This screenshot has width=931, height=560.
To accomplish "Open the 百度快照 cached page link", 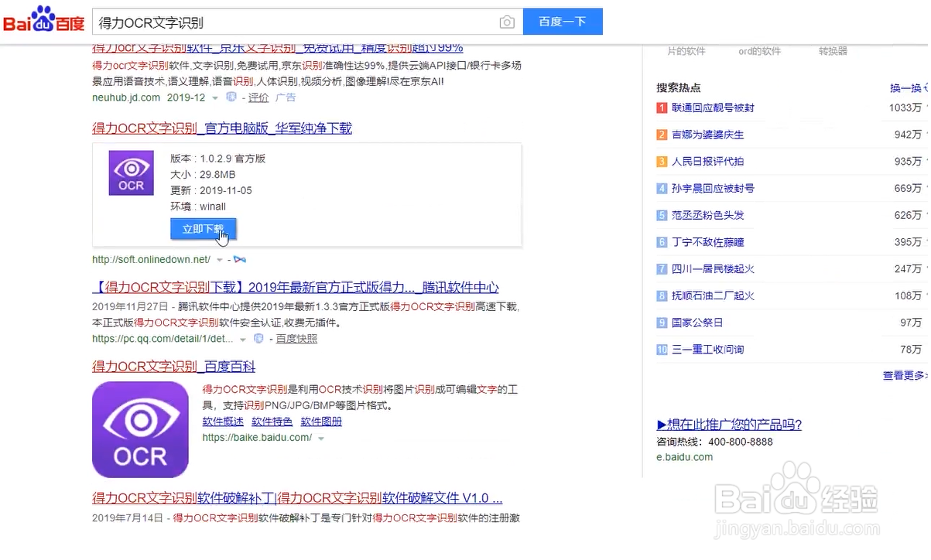I will pos(296,339).
